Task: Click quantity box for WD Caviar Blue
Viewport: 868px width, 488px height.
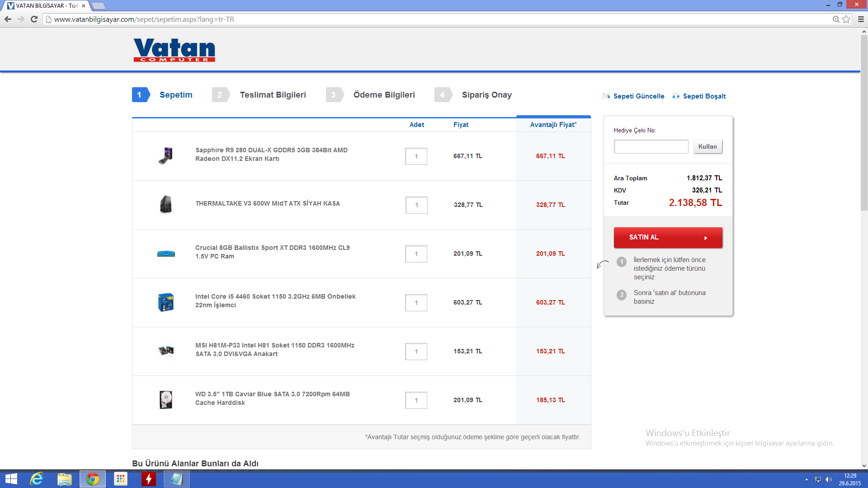Action: (x=416, y=400)
